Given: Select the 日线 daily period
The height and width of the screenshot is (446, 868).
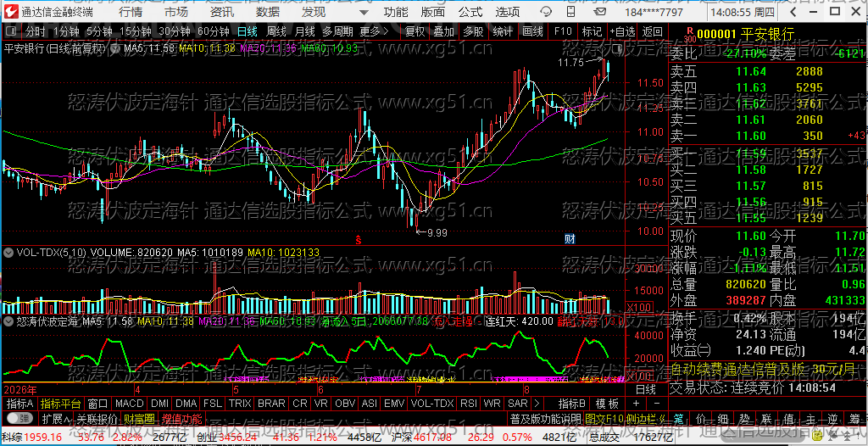Looking at the screenshot, I should [x=248, y=31].
